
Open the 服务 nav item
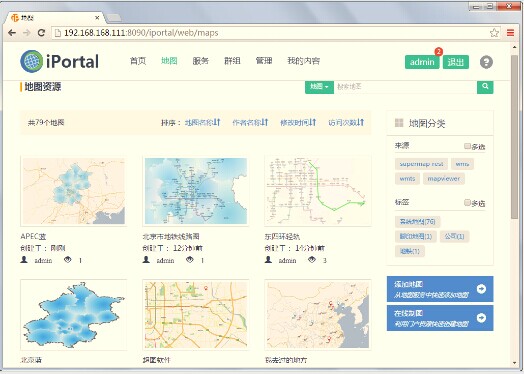point(201,61)
